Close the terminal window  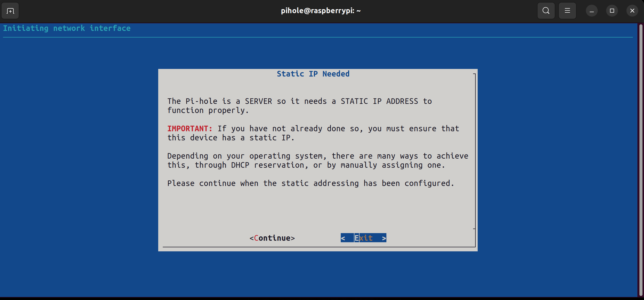(x=632, y=11)
